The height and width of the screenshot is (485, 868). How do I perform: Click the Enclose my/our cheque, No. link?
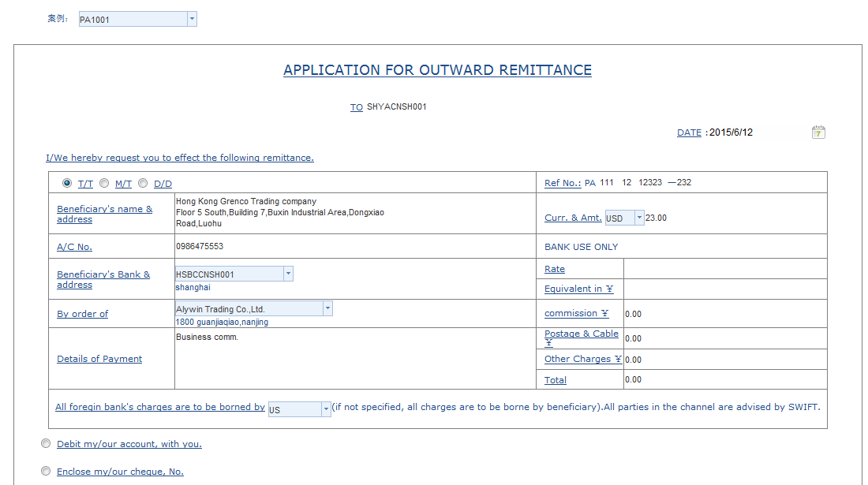[120, 472]
